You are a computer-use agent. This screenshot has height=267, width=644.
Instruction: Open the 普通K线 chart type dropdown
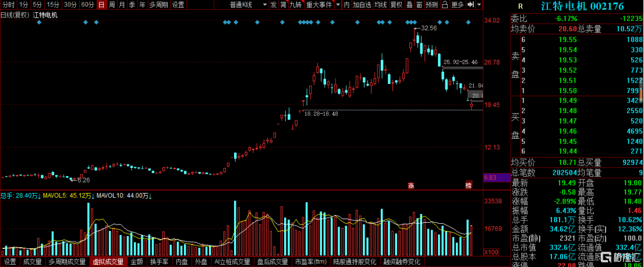click(x=247, y=5)
